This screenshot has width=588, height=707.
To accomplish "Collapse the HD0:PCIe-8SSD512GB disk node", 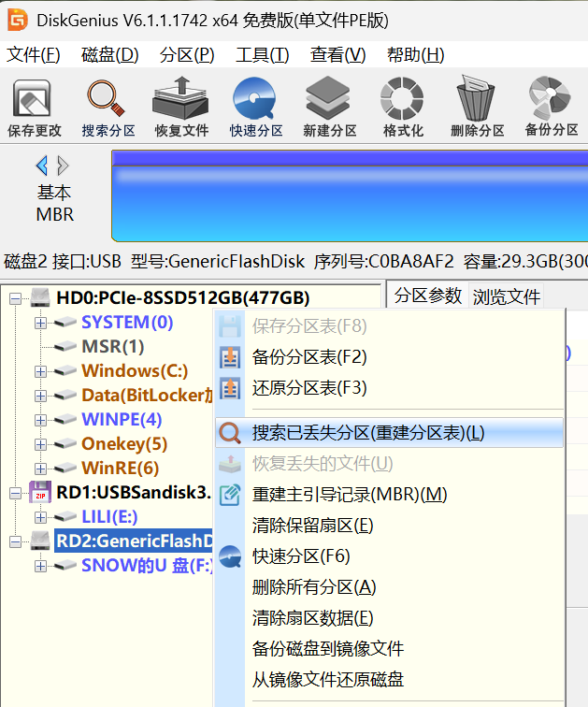I will pos(15,298).
